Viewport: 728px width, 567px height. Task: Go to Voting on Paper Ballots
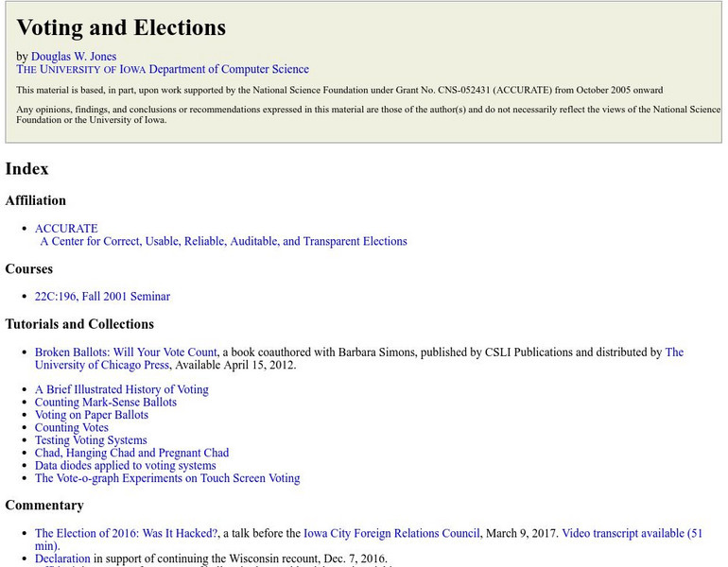pyautogui.click(x=91, y=415)
